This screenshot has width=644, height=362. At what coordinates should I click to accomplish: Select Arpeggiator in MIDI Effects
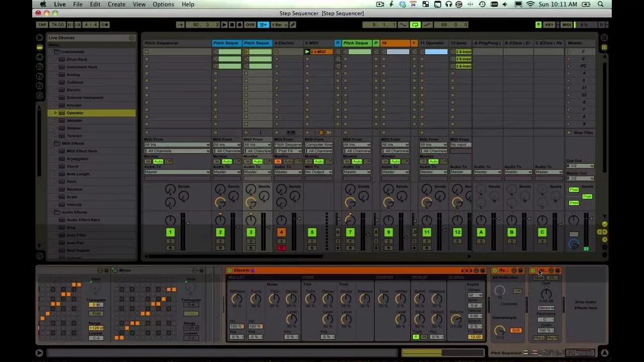[x=77, y=159]
